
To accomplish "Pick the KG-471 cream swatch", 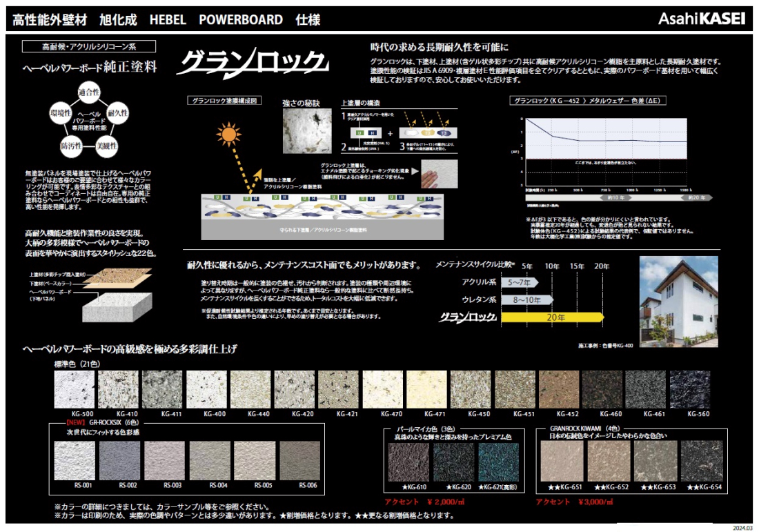I will point(426,390).
